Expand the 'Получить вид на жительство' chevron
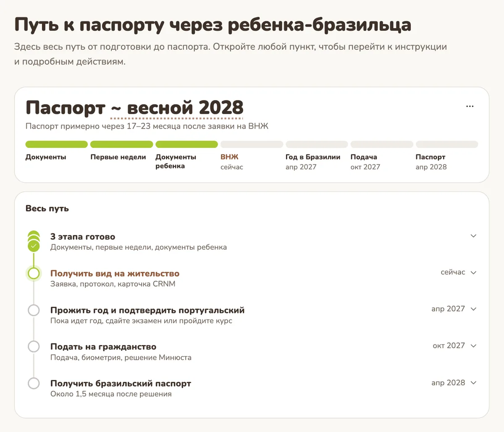 pos(473,272)
